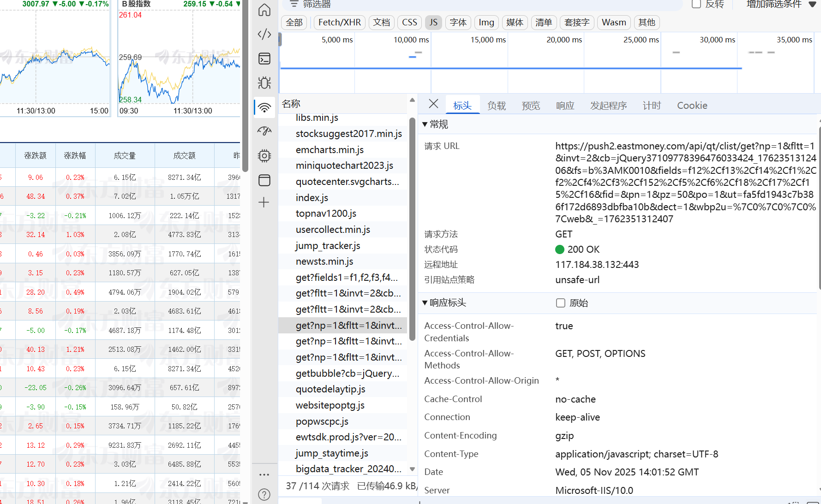Viewport: 821px width, 504px height.
Task: Switch to the 响应 response tab
Action: 565,106
